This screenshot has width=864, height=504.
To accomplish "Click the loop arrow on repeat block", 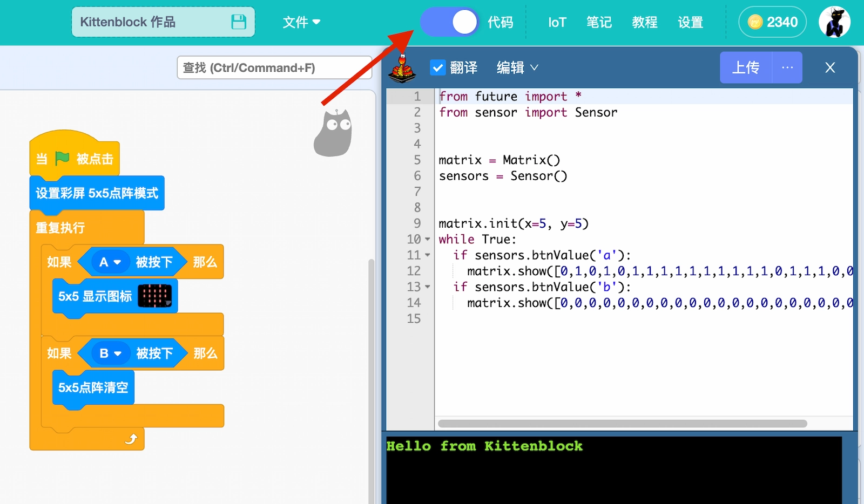I will click(131, 439).
